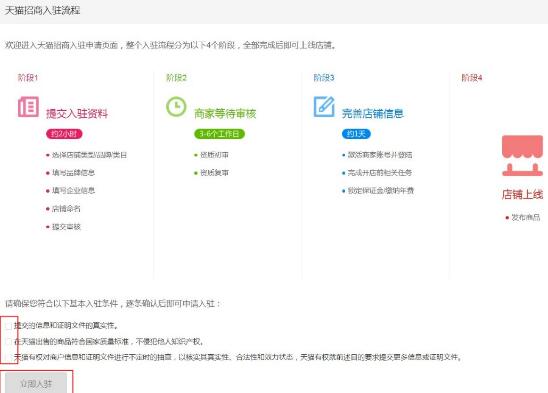Click the welcome sentence starting 欢迎进入天猫招商入驻申请页面
Viewport: 548px width, 393px height.
pos(171,45)
